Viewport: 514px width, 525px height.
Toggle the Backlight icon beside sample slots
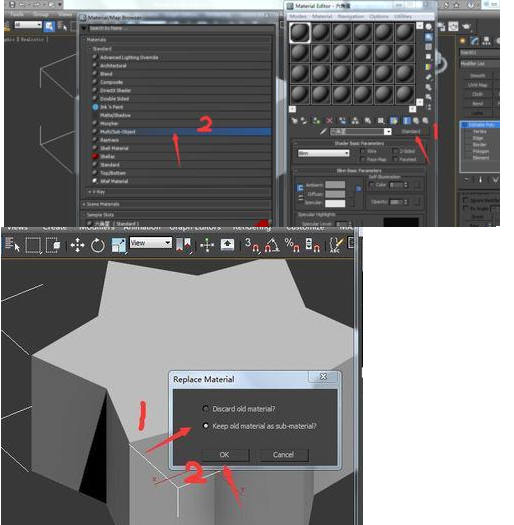(429, 37)
